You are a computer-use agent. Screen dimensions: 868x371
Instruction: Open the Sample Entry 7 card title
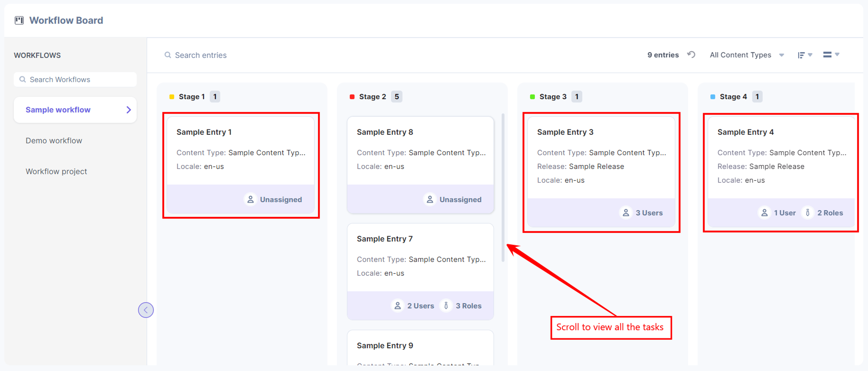(x=384, y=239)
